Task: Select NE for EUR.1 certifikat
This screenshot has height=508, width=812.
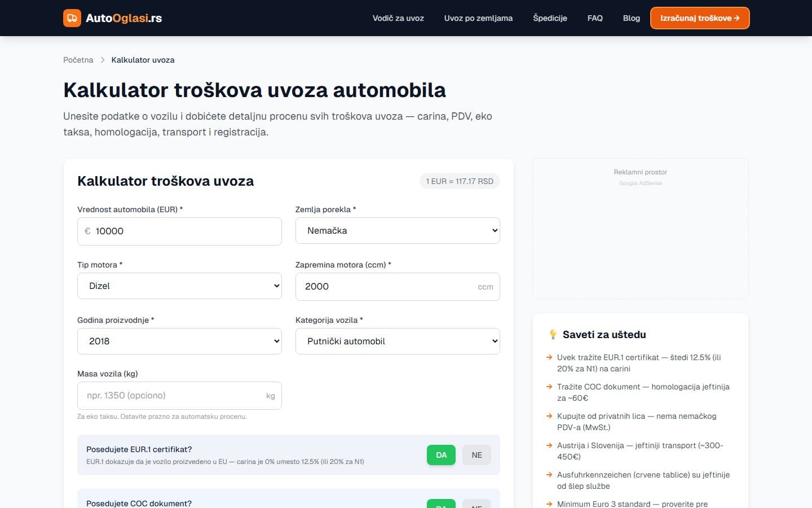Action: pos(477,455)
